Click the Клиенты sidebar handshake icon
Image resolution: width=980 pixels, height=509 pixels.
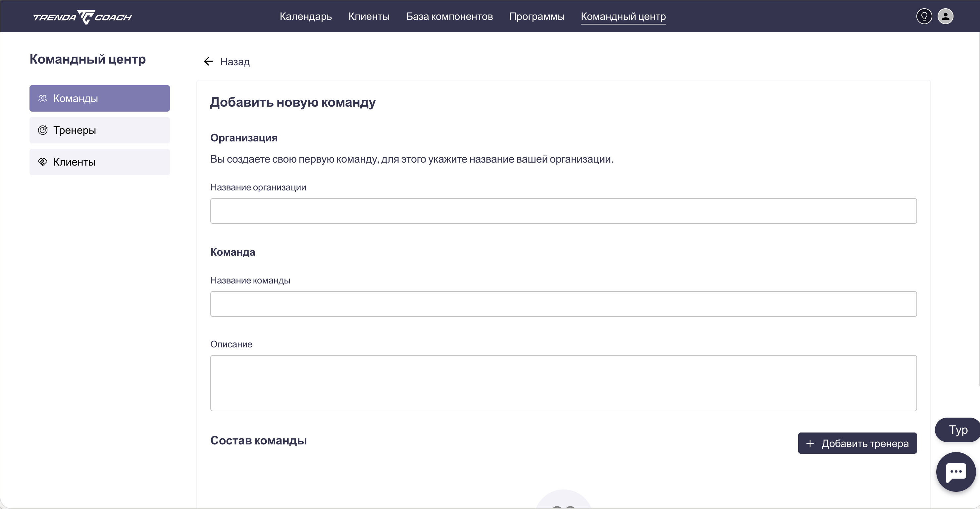tap(43, 162)
